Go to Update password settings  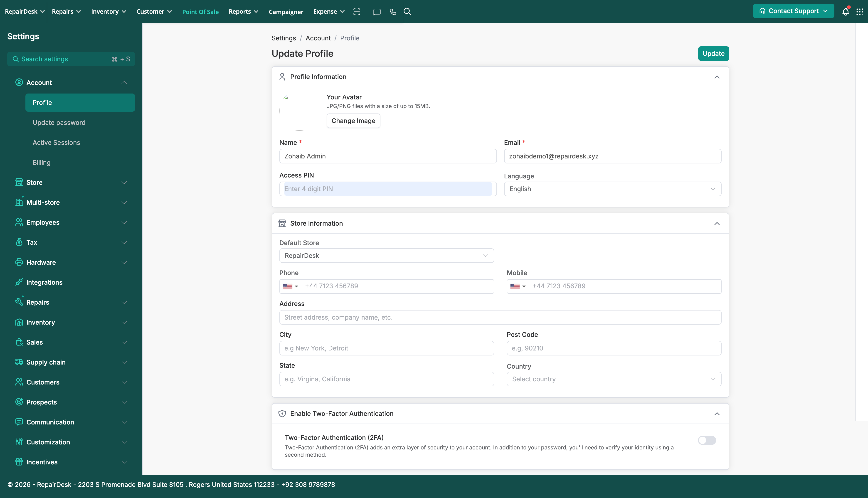pos(59,122)
